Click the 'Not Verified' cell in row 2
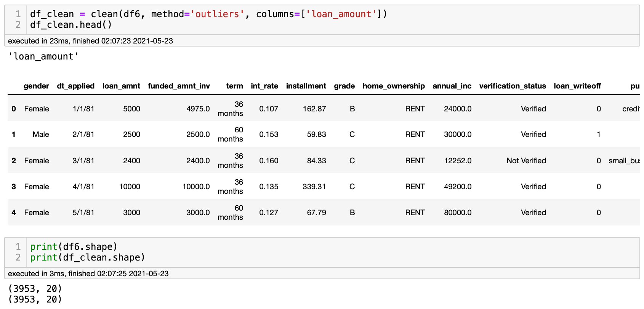 point(526,161)
